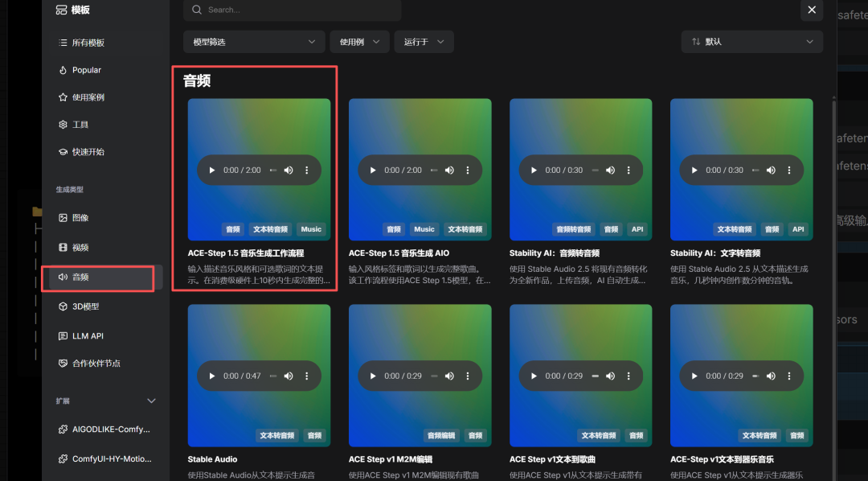Open more options on ACE Step v1 M2M编辑 player
The width and height of the screenshot is (868, 481).
(x=468, y=376)
